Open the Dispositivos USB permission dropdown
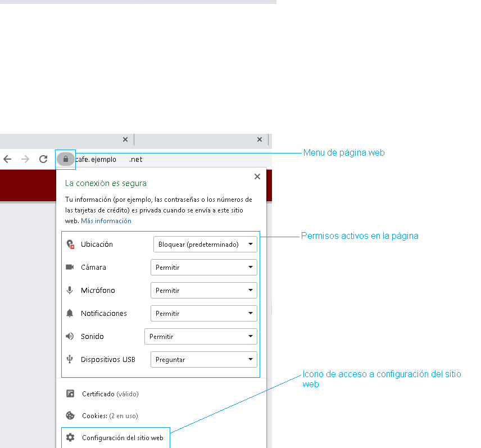This screenshot has height=448, width=481. [x=203, y=359]
